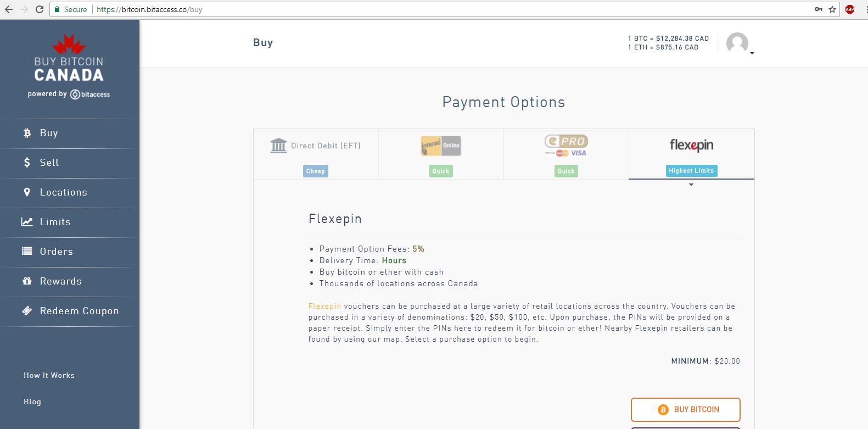Open Limits in the sidebar

tap(70, 222)
